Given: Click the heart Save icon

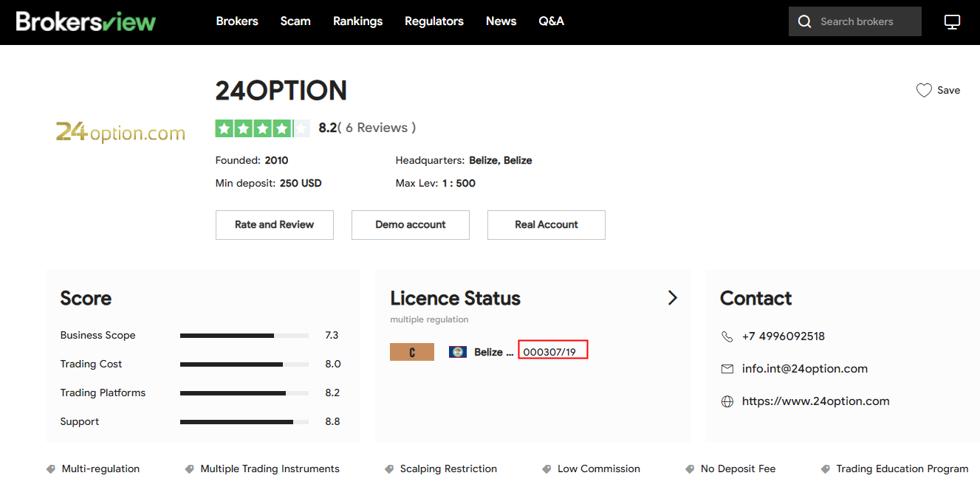Looking at the screenshot, I should pyautogui.click(x=924, y=90).
